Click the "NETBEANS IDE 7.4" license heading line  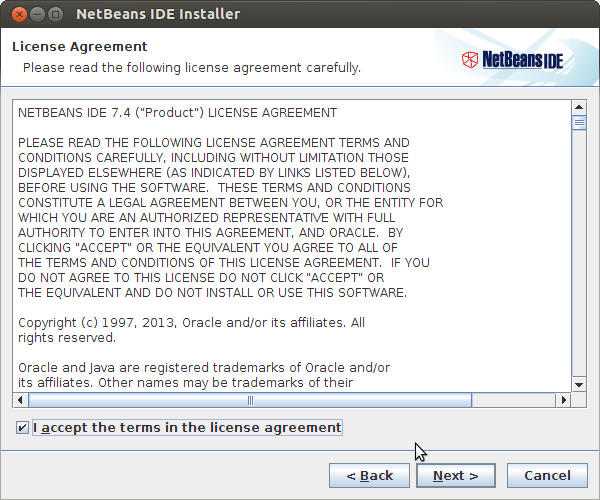[x=178, y=113]
